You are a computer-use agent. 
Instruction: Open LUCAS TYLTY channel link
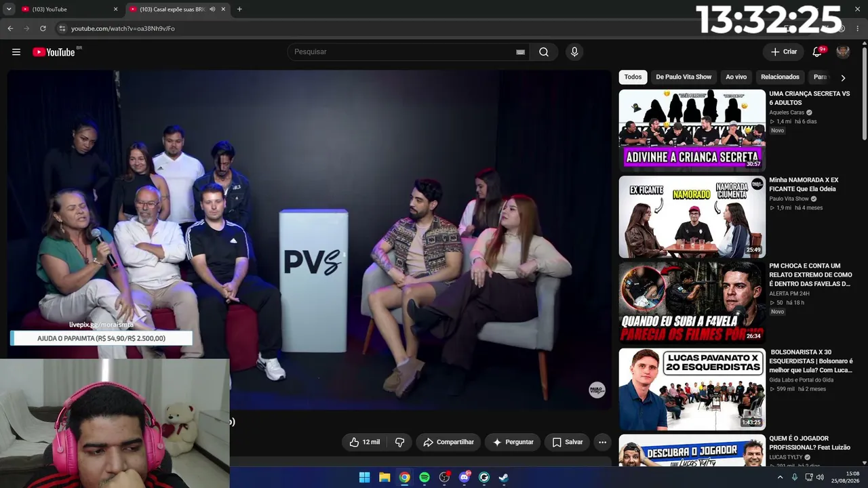[785, 457]
